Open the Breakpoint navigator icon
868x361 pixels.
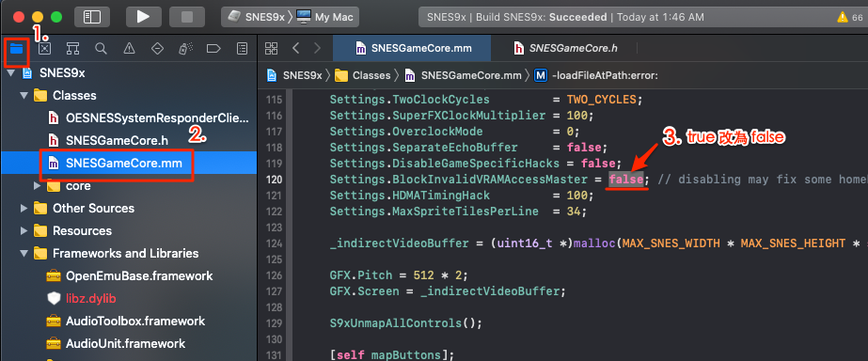[213, 49]
